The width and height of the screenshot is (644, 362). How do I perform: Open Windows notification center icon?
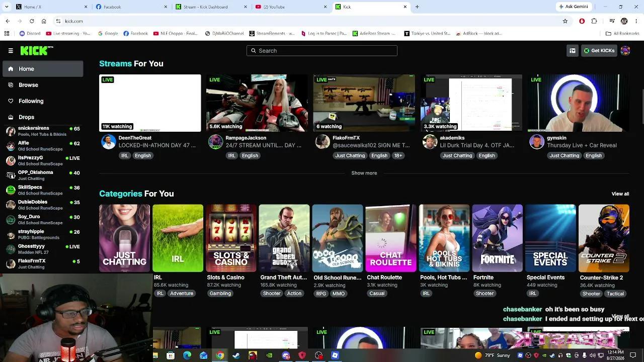(x=633, y=355)
